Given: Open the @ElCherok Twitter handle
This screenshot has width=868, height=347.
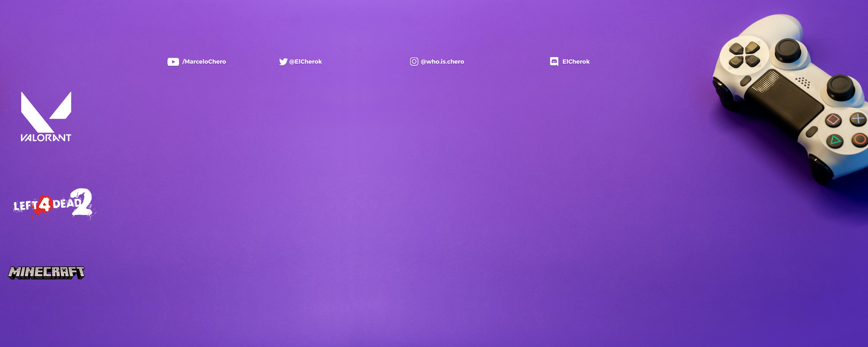Looking at the screenshot, I should (305, 62).
